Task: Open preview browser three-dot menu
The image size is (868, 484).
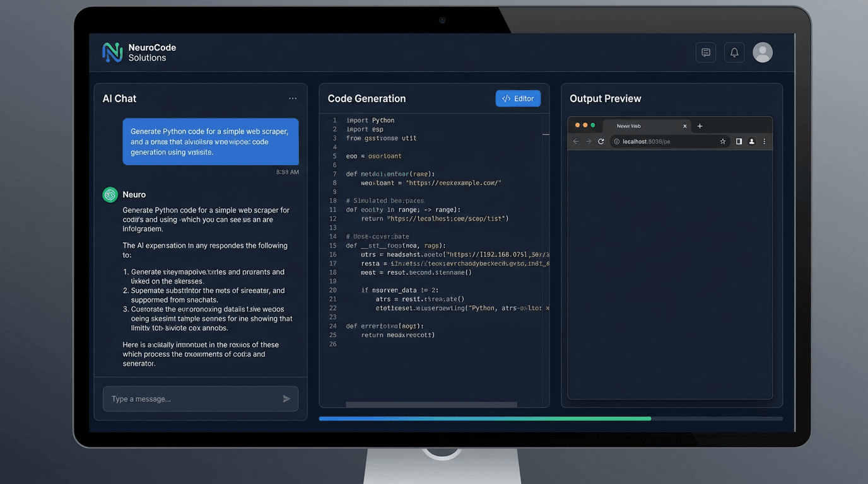Action: (x=765, y=142)
